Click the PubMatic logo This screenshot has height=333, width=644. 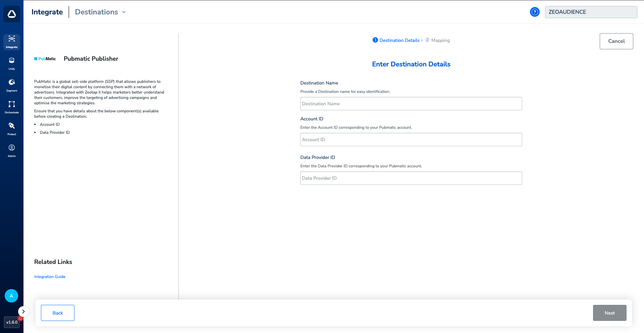click(x=45, y=59)
